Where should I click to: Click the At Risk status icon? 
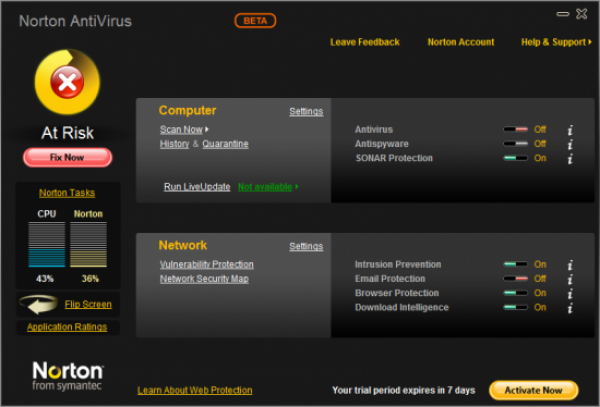click(67, 82)
